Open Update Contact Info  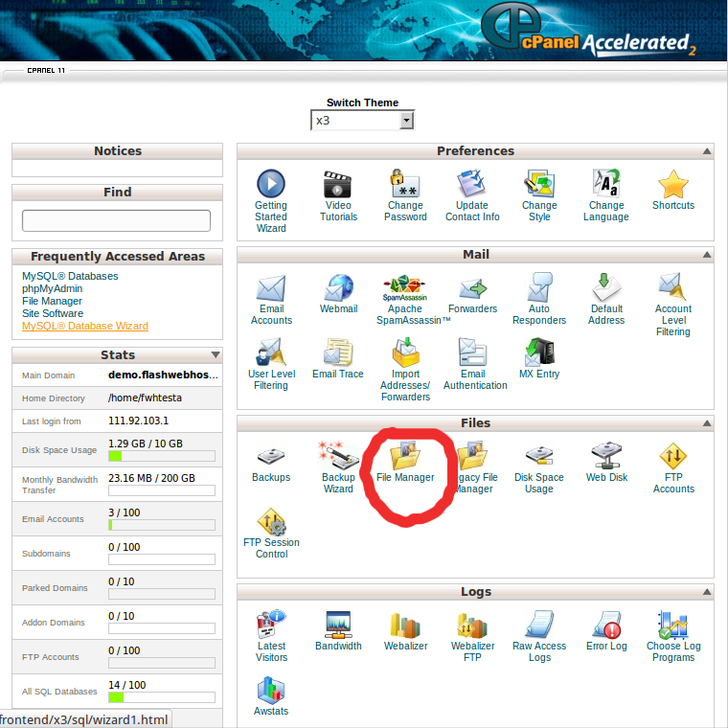coord(471,184)
